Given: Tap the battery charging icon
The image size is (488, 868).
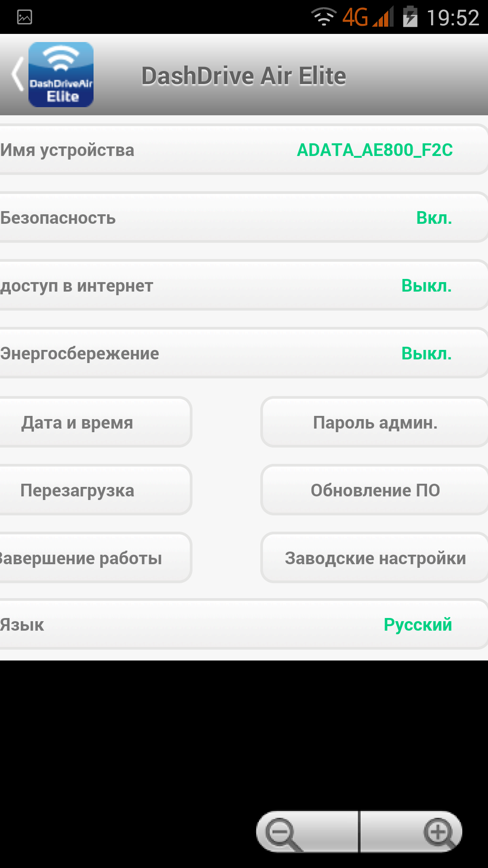Looking at the screenshot, I should tap(410, 17).
